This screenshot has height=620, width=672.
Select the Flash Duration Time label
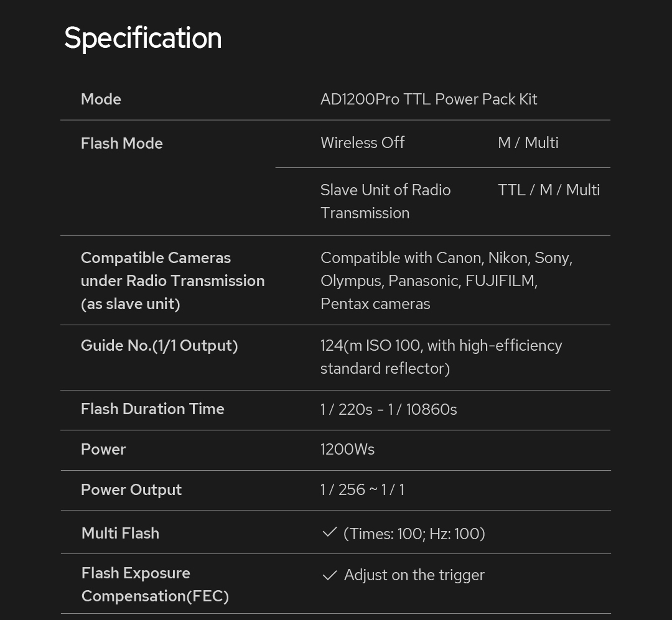pos(152,409)
